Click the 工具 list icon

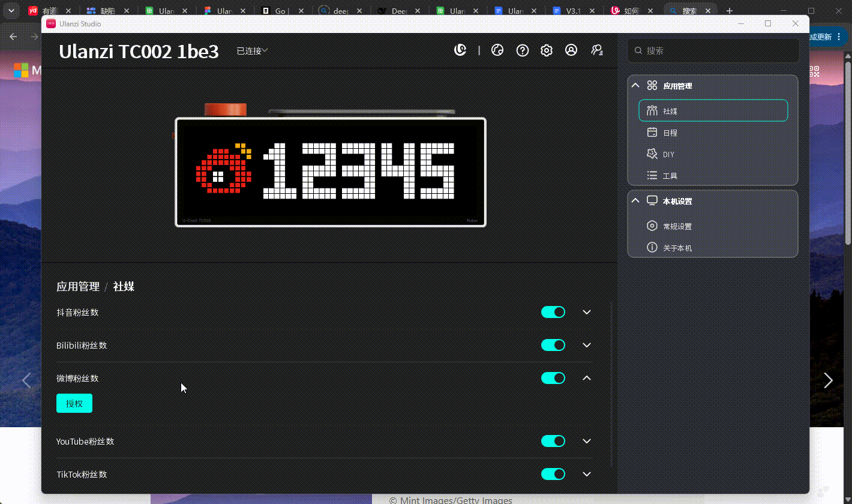tap(652, 176)
